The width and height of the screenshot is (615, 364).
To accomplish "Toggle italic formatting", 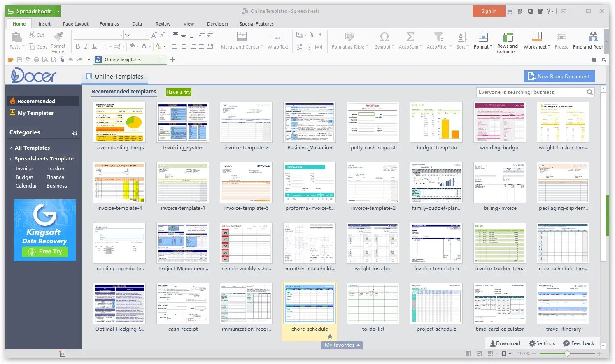I will pos(86,46).
